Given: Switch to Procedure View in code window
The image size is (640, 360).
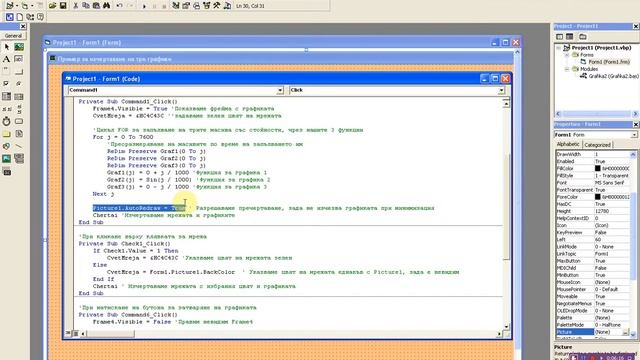Looking at the screenshot, I should pyautogui.click(x=69, y=333).
